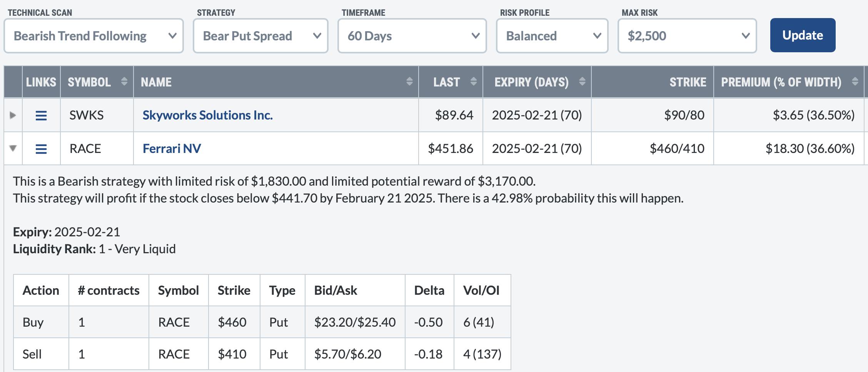Sort by Symbol column arrows
The width and height of the screenshot is (868, 372).
(124, 82)
